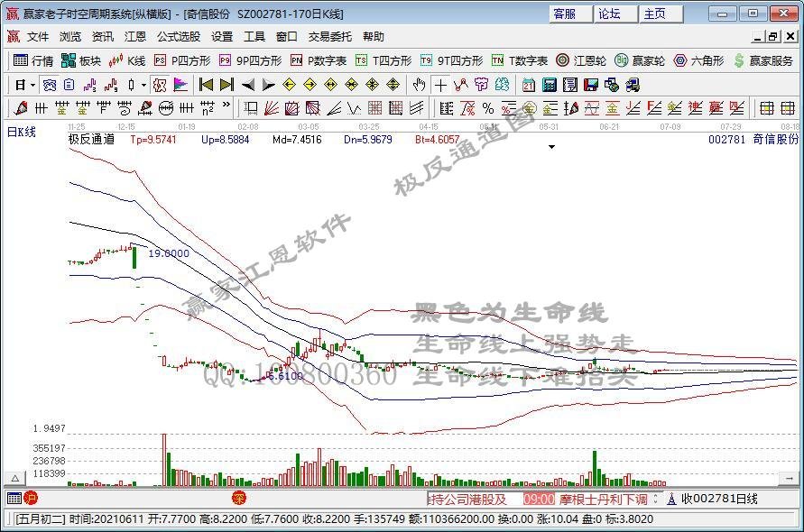Click the 日K线 label
804x532 pixels.
coord(22,133)
